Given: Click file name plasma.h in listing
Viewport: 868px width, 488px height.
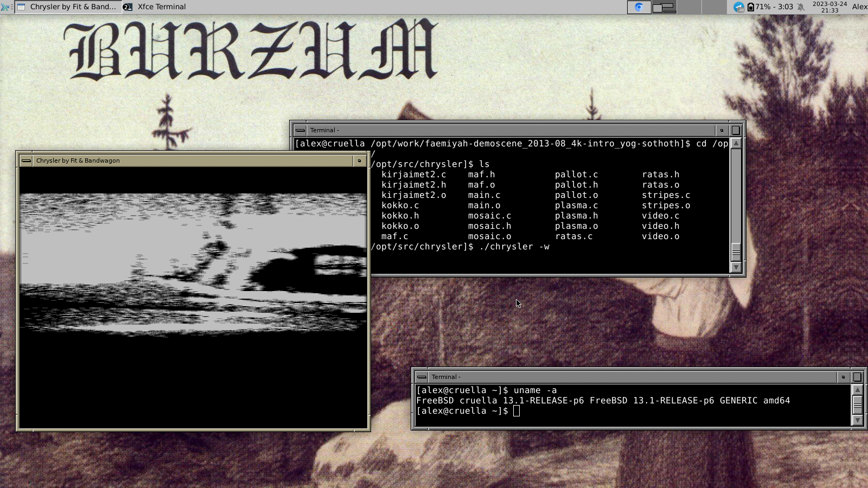Looking at the screenshot, I should pyautogui.click(x=576, y=216).
